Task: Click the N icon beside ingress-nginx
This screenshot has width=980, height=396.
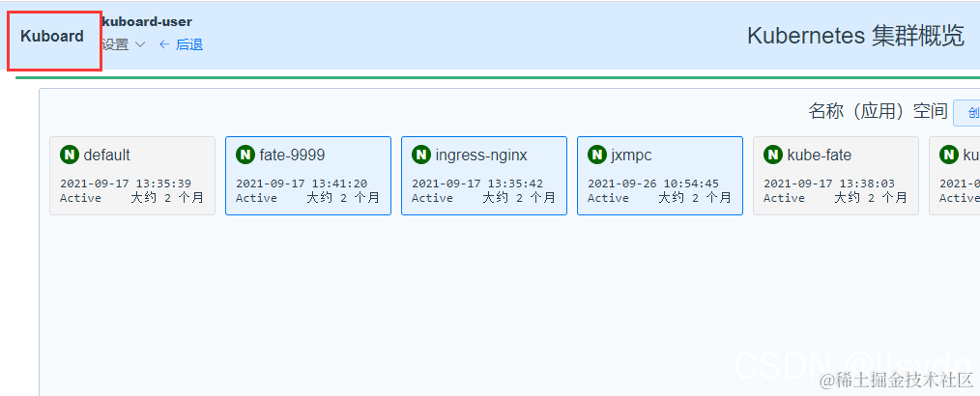Action: click(x=421, y=155)
